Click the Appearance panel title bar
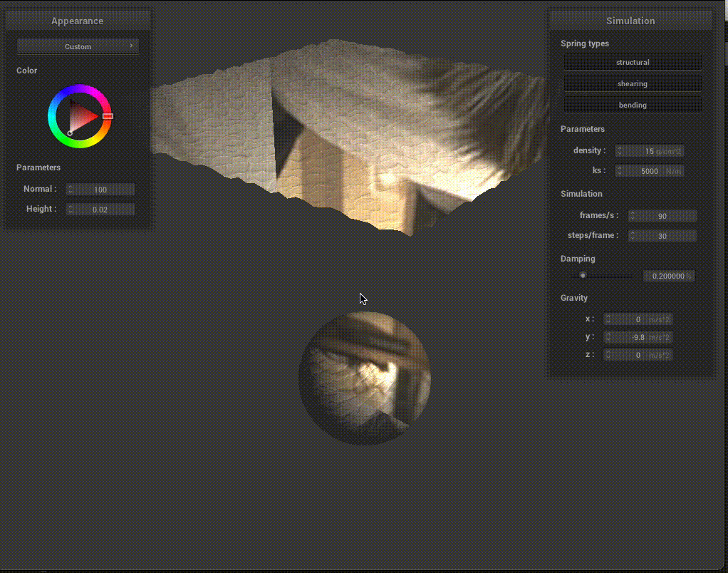Image resolution: width=728 pixels, height=573 pixels. pos(78,21)
